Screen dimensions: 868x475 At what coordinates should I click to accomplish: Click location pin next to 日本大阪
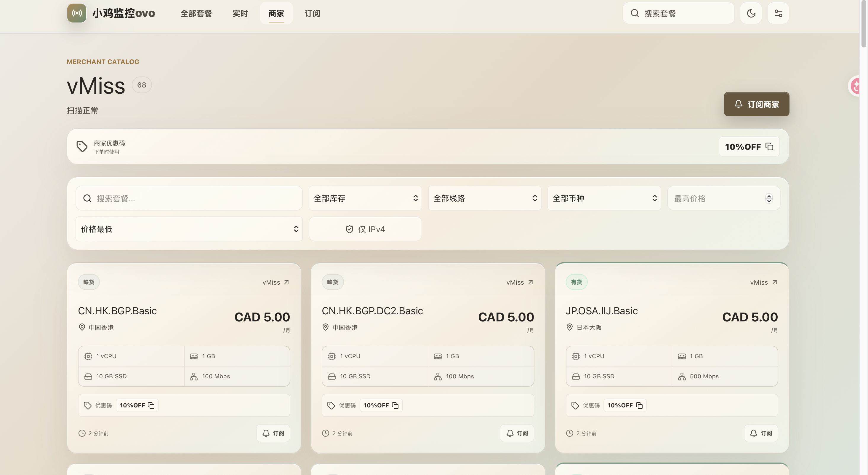pos(569,327)
